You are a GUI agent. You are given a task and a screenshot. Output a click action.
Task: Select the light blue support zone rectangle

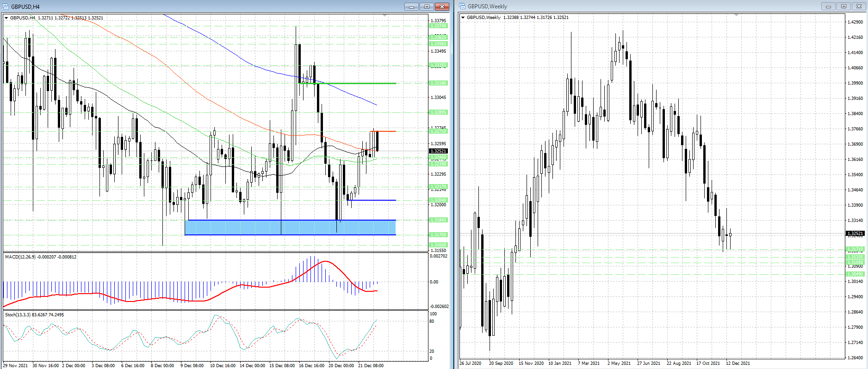point(290,228)
